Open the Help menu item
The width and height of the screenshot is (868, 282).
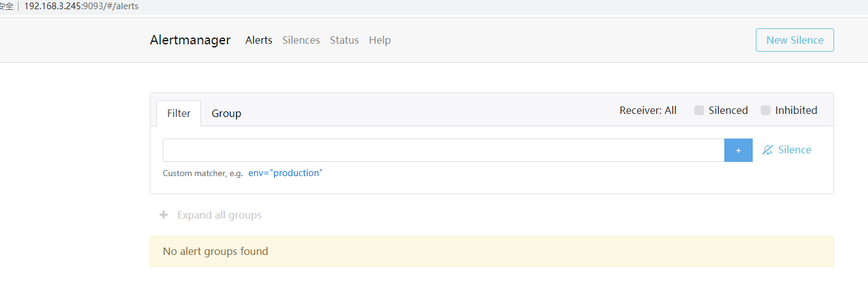[x=380, y=40]
